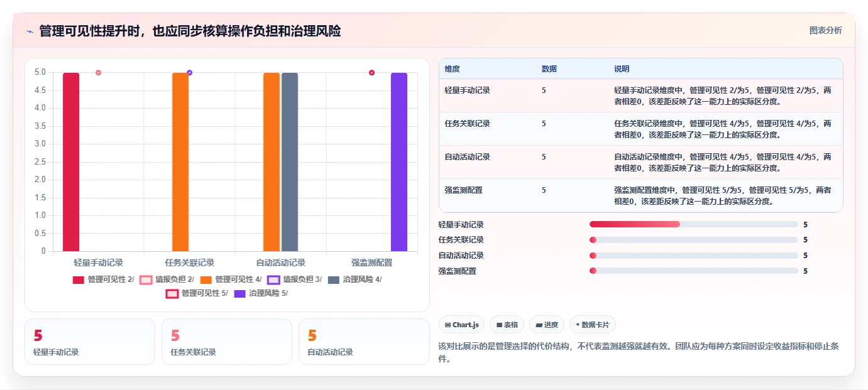The width and height of the screenshot is (868, 390).
Task: Select the Chart.js tag
Action: click(461, 325)
